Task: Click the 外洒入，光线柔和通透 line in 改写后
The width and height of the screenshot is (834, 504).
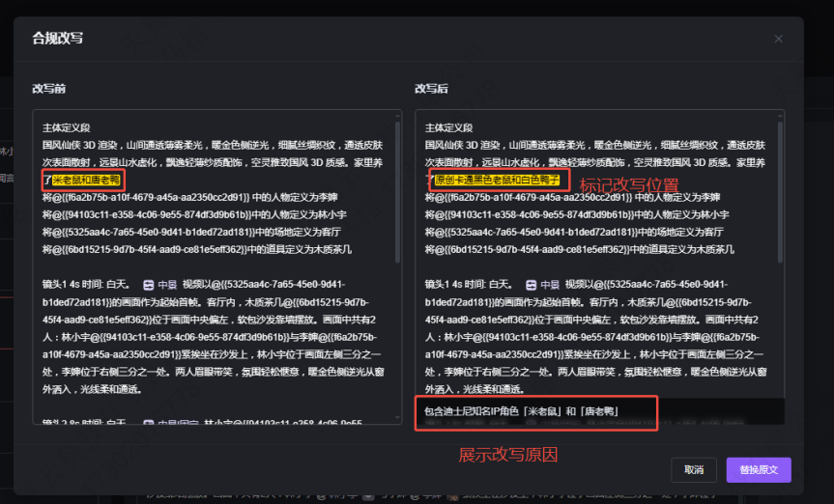Action: 475,389
